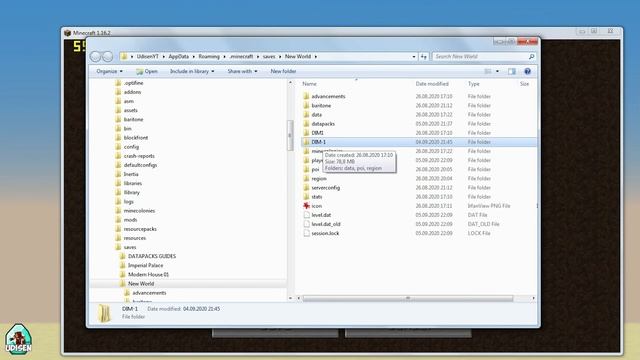Image resolution: width=640 pixels, height=360 pixels.
Task: Select the icon PNG file
Action: 317,206
